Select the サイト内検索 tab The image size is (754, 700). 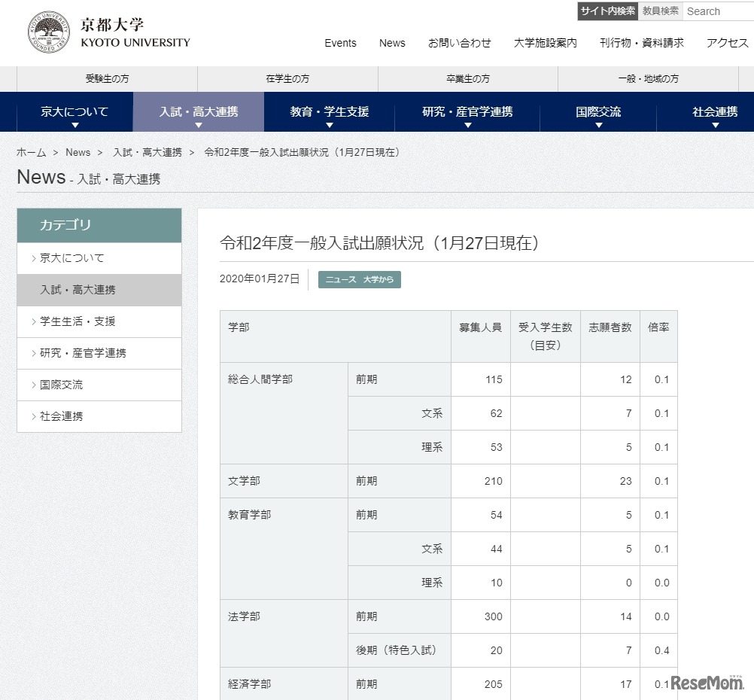[607, 11]
